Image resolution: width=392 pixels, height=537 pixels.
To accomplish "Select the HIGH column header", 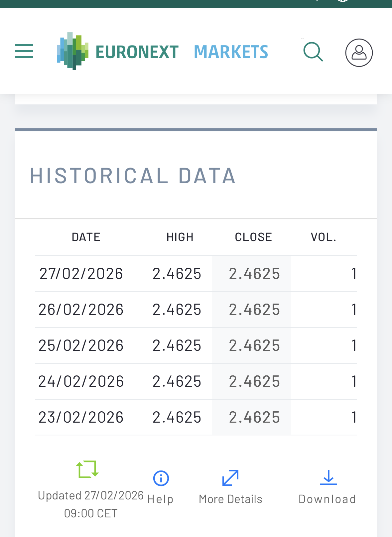I will 180,237.
